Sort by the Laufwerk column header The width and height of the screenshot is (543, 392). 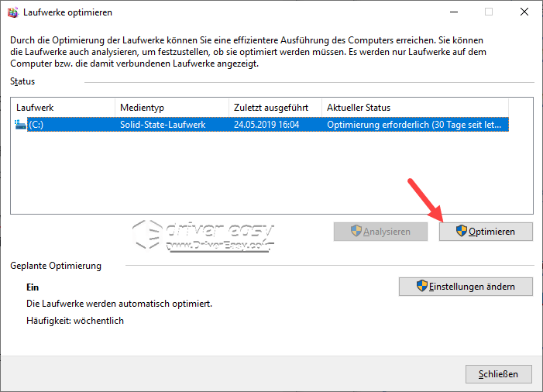(x=64, y=108)
